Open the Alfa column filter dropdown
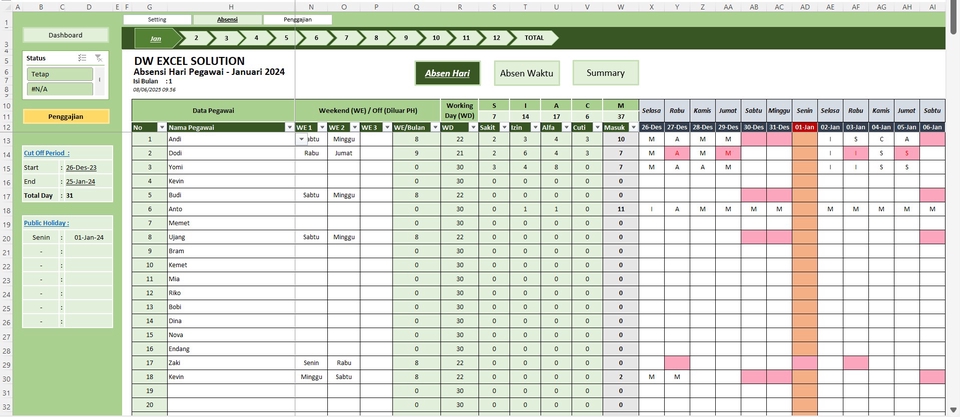The image size is (960, 417). [566, 127]
